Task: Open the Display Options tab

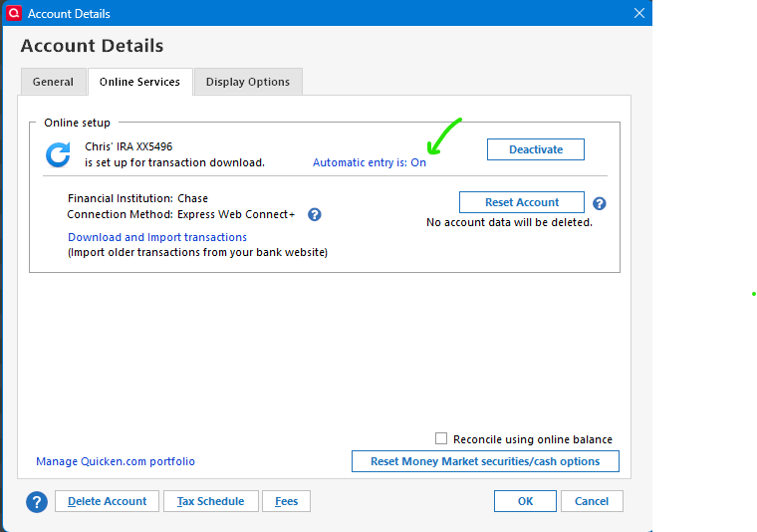Action: pyautogui.click(x=248, y=82)
